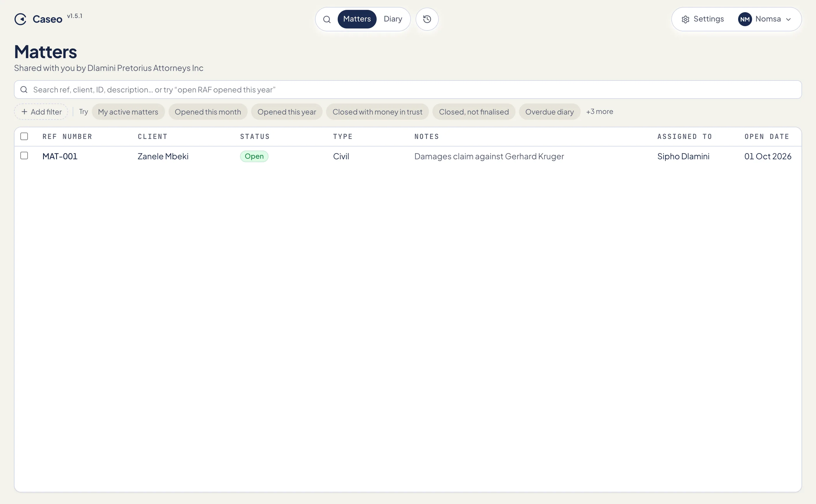The image size is (816, 504).
Task: Click the Civil type cell
Action: pyautogui.click(x=341, y=156)
